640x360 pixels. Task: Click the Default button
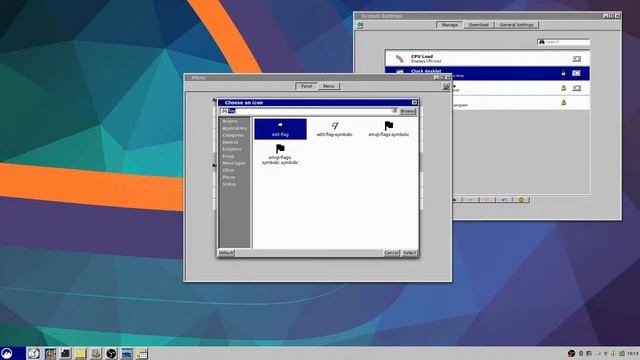click(226, 253)
